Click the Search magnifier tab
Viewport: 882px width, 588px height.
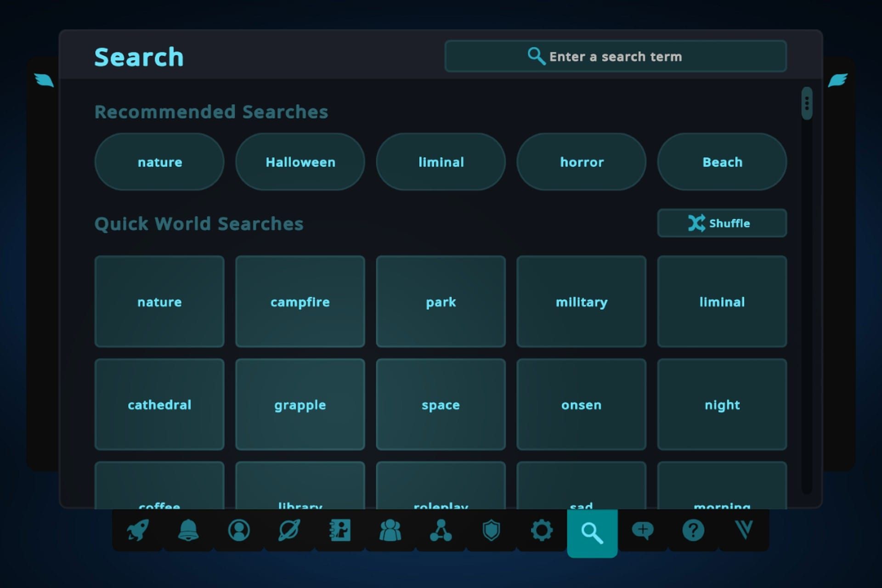592,533
